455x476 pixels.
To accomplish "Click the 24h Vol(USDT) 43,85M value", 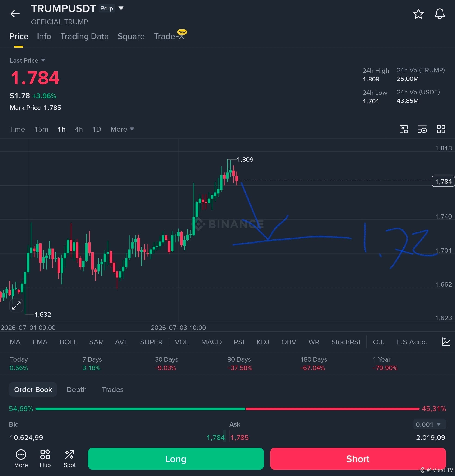I will 407,101.
